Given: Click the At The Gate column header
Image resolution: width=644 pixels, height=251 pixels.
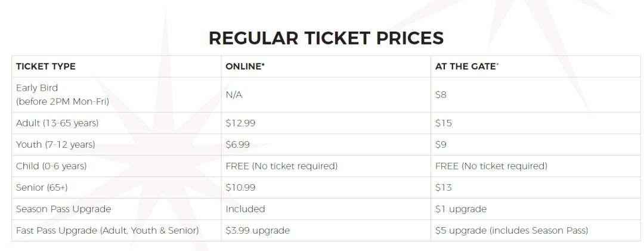Looking at the screenshot, I should coord(467,66).
